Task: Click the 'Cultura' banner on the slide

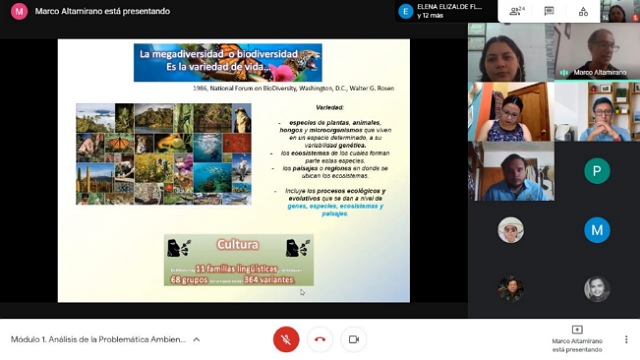Action: tap(239, 260)
